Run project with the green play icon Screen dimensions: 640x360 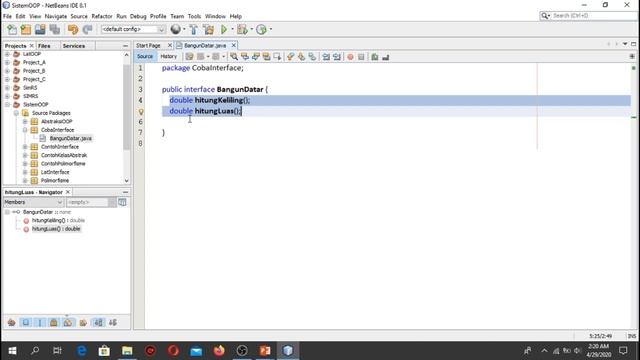(x=224, y=29)
